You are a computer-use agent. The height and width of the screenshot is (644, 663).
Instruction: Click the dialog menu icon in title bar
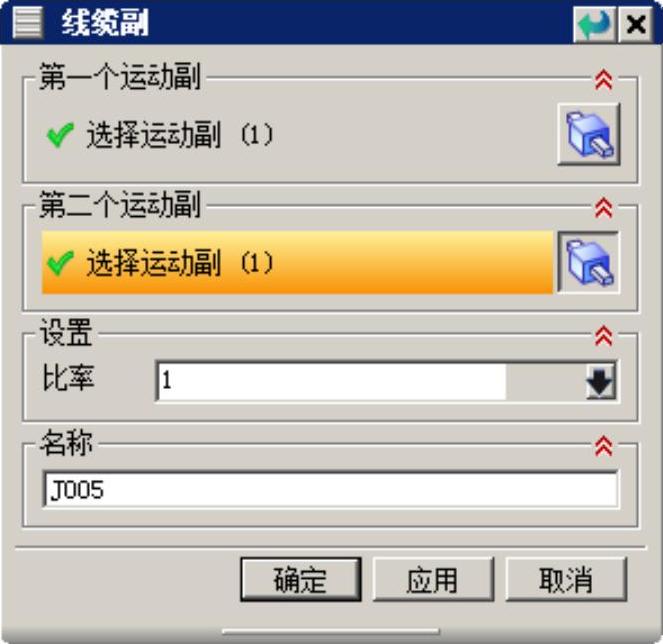[27, 22]
